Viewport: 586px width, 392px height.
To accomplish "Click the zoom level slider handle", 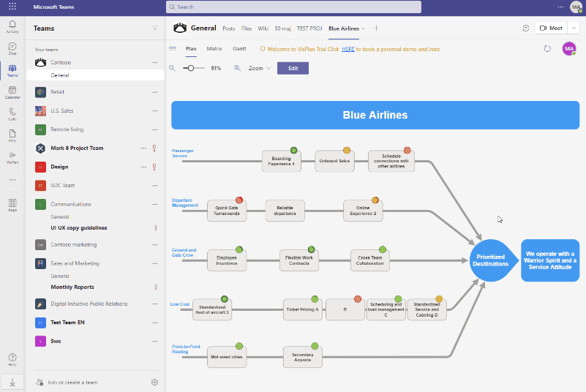I will pyautogui.click(x=191, y=68).
